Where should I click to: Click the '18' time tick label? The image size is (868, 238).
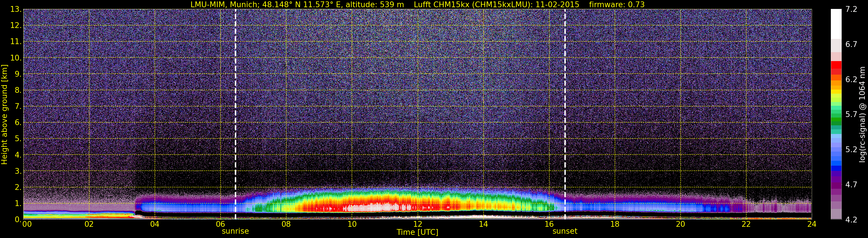[x=614, y=224]
